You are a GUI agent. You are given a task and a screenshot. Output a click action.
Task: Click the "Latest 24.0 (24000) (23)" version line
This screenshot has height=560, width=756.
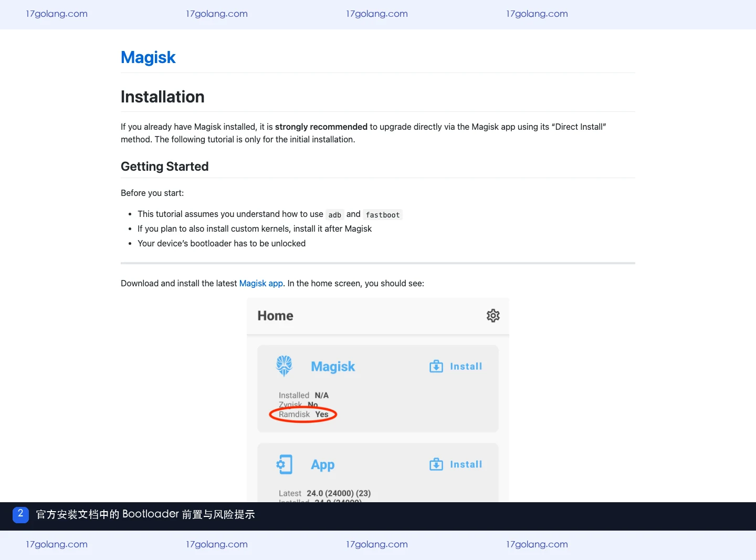(x=324, y=493)
